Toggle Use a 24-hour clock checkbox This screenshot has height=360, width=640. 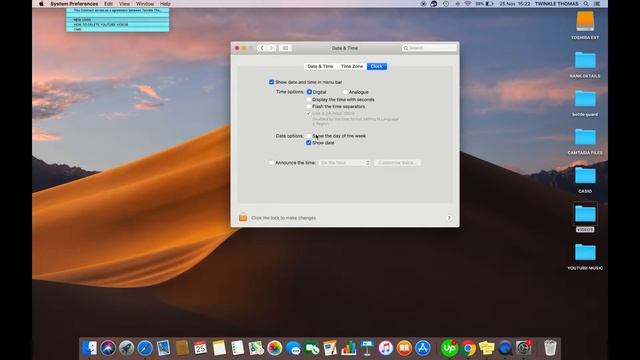(x=309, y=113)
